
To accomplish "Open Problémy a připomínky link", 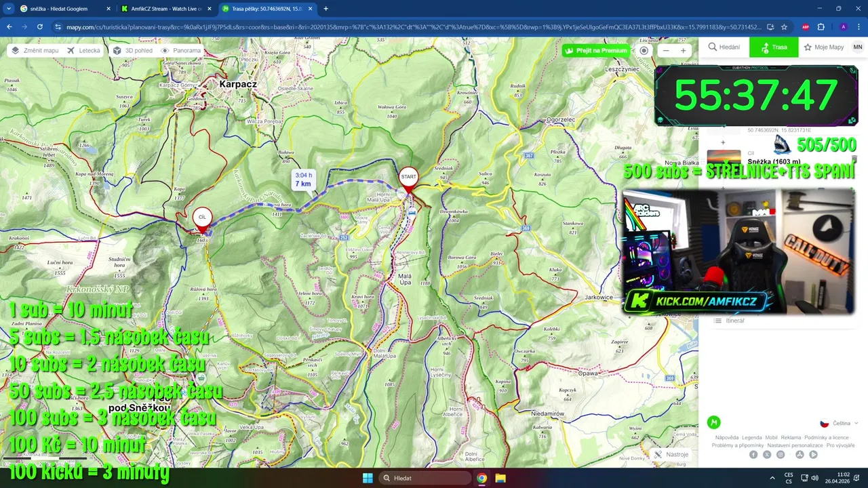I will pyautogui.click(x=738, y=445).
